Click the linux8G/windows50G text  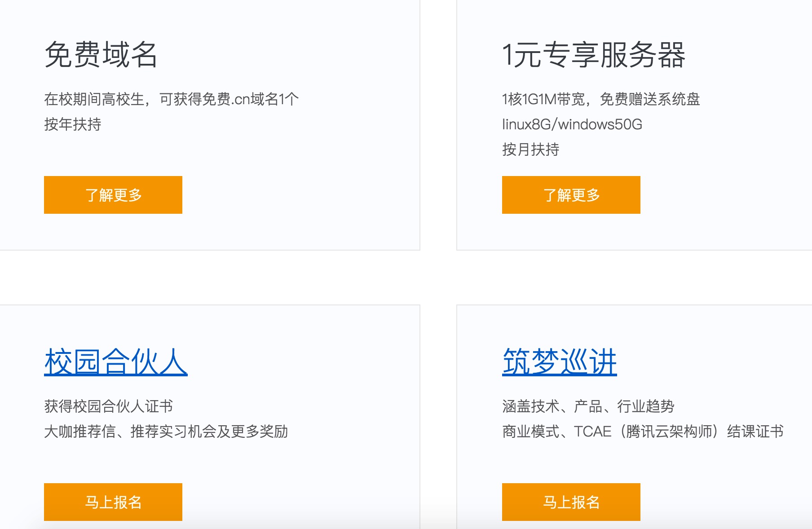point(572,124)
